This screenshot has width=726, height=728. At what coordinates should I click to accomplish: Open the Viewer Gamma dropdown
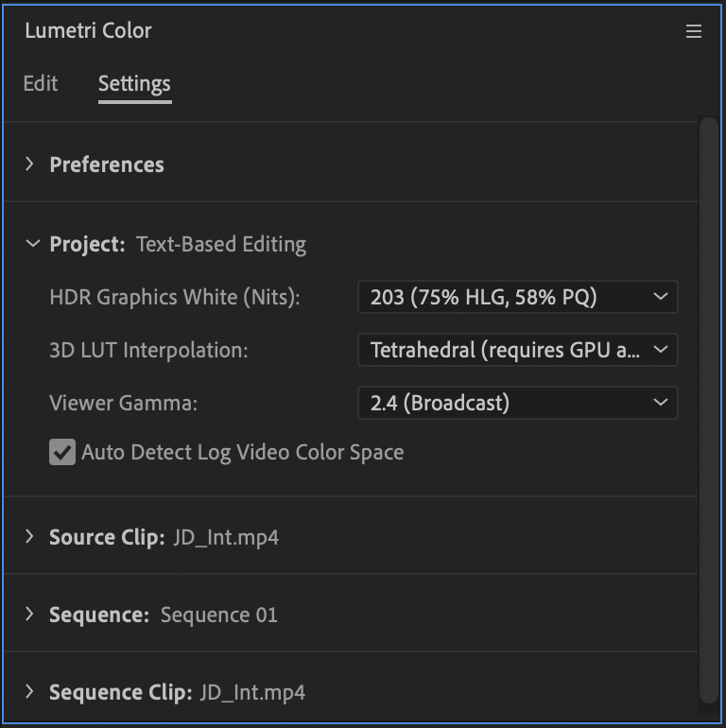(x=518, y=403)
